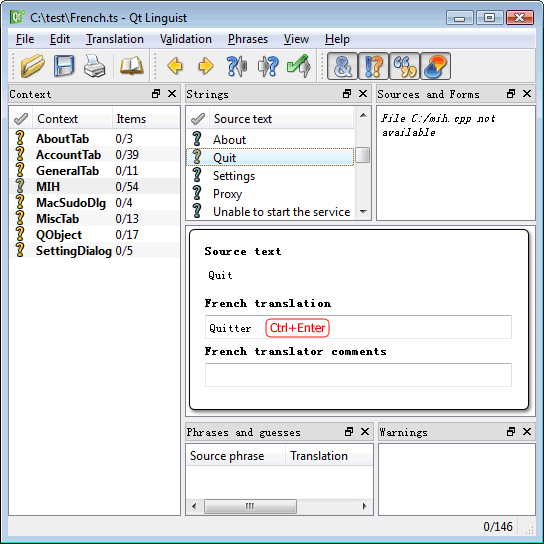
Task: Select the MiscTab context
Action: 94,219
